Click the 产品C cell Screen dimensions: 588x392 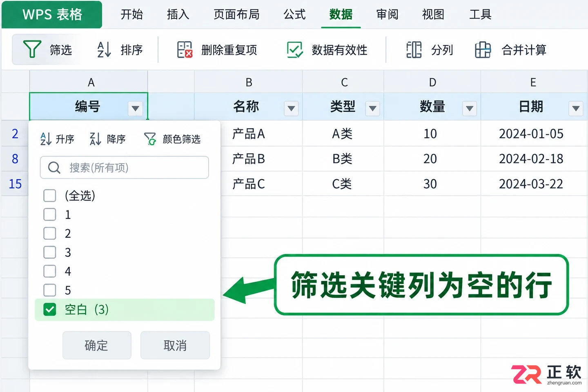tap(249, 184)
